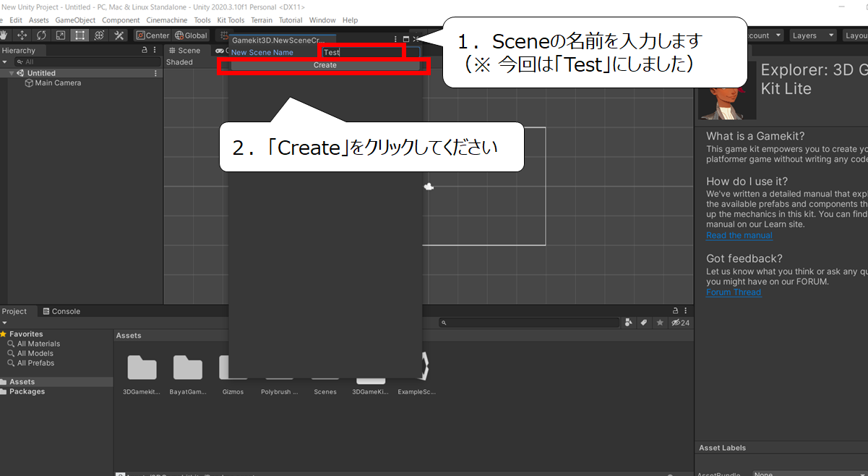Open Search by Label filter icon

644,323
